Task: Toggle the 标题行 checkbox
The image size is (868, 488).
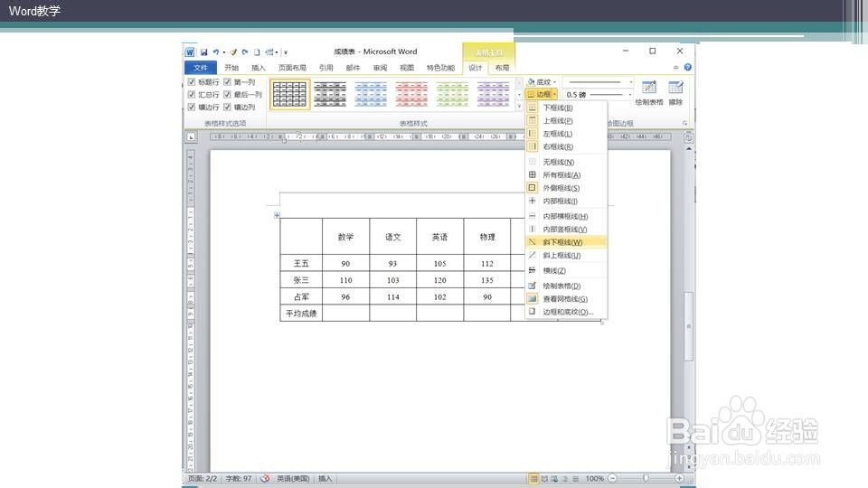Action: 192,82
